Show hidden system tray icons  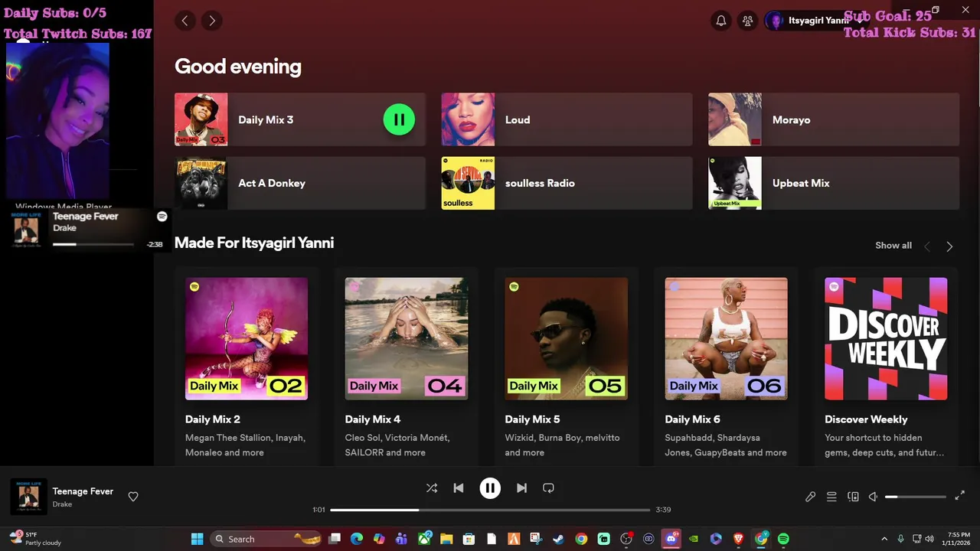click(884, 539)
